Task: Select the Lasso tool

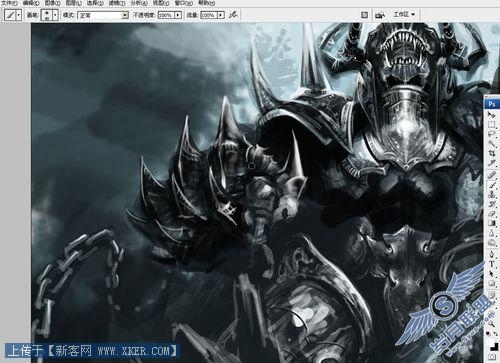Action: tap(492, 134)
